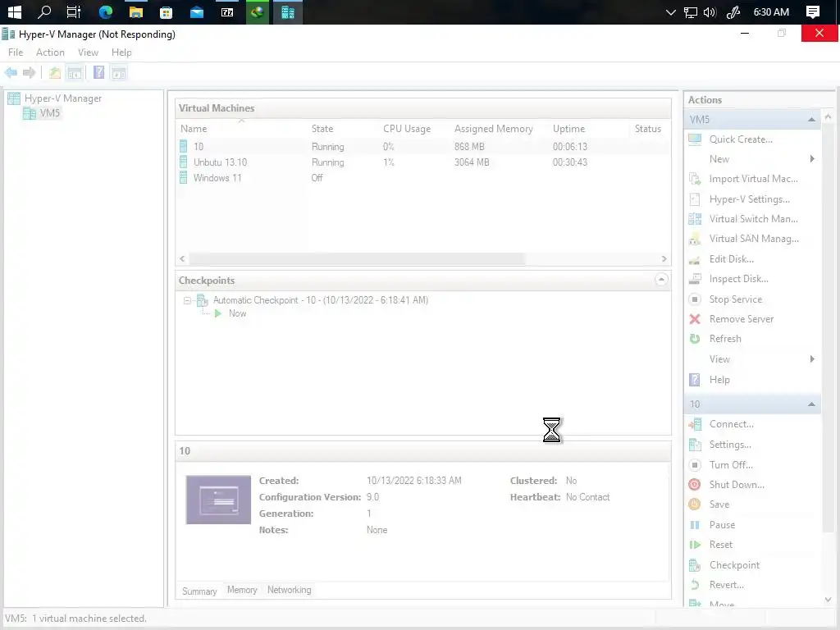The width and height of the screenshot is (840, 630).
Task: Expand the View submenu arrow in Actions
Action: [812, 359]
